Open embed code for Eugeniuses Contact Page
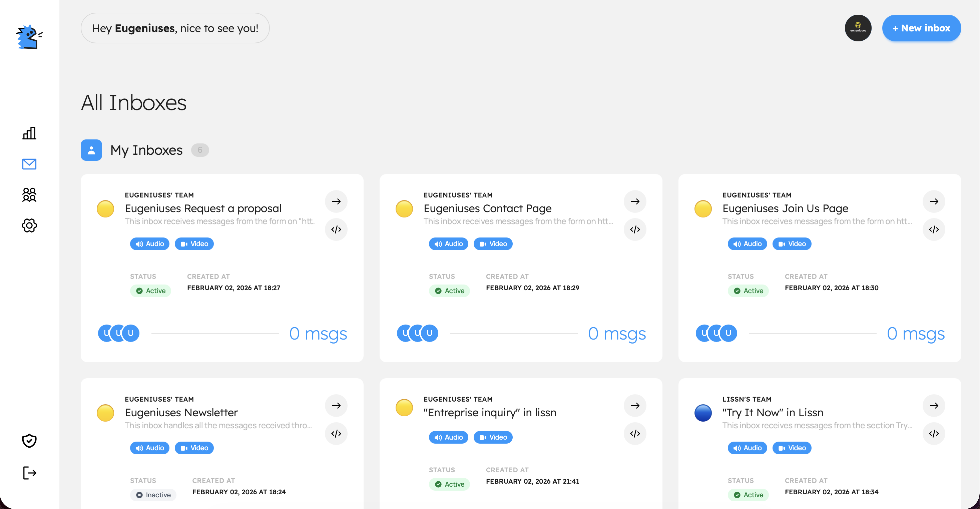This screenshot has height=509, width=980. tap(634, 229)
